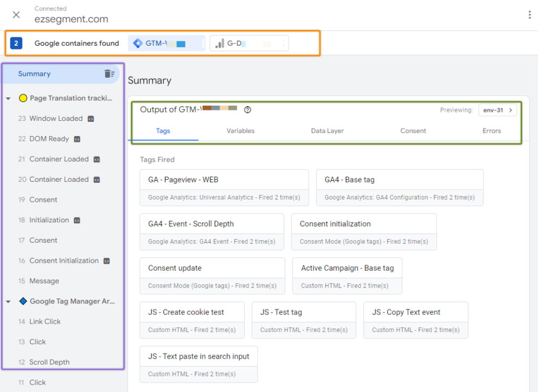Open the three-dot options menu
The height and width of the screenshot is (392, 538).
pos(530,15)
